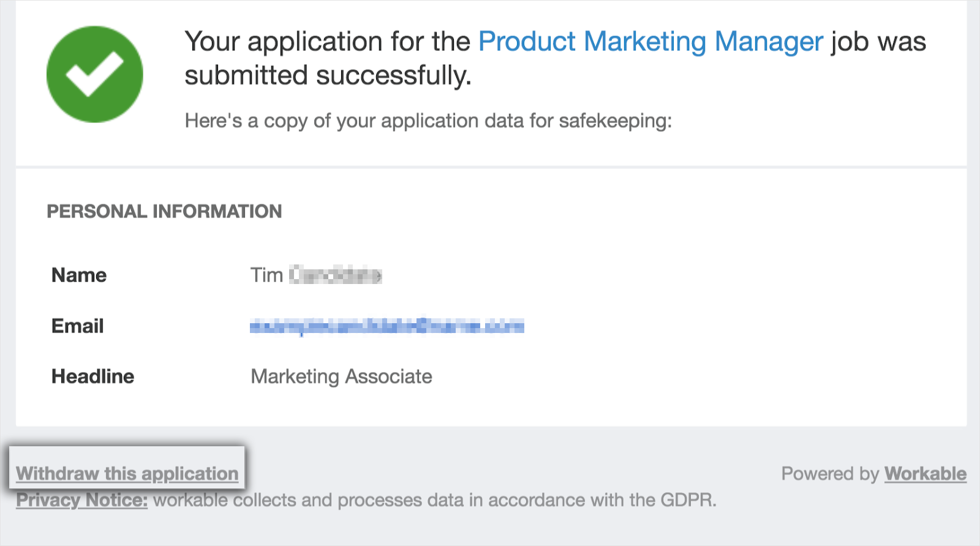Click the Email field label
The height and width of the screenshot is (546, 980).
click(x=78, y=326)
